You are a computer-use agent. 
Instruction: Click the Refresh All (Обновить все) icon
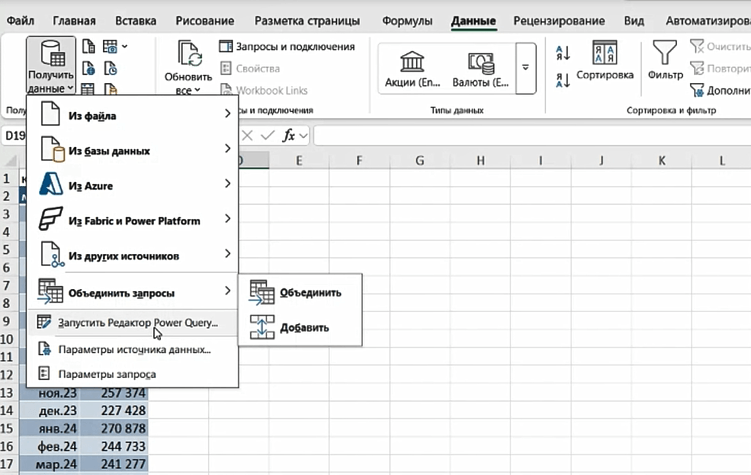(190, 54)
